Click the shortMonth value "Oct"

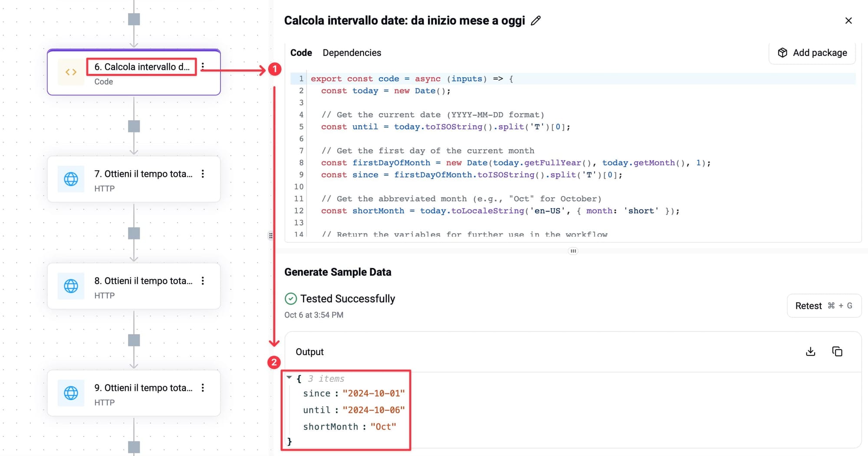click(383, 426)
